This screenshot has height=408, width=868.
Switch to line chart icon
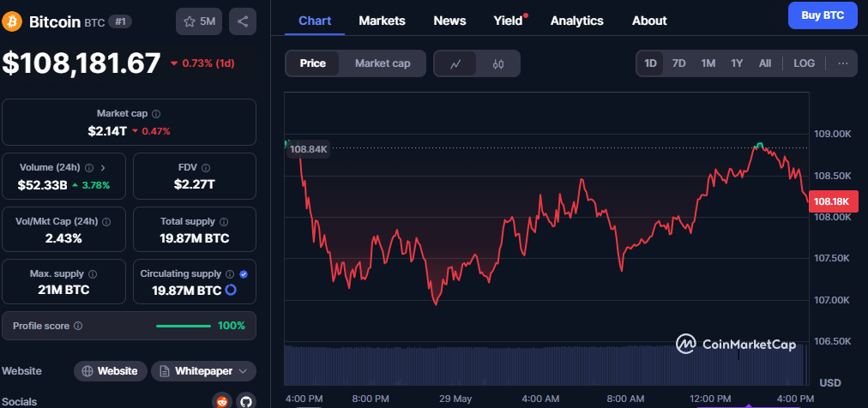pyautogui.click(x=455, y=63)
